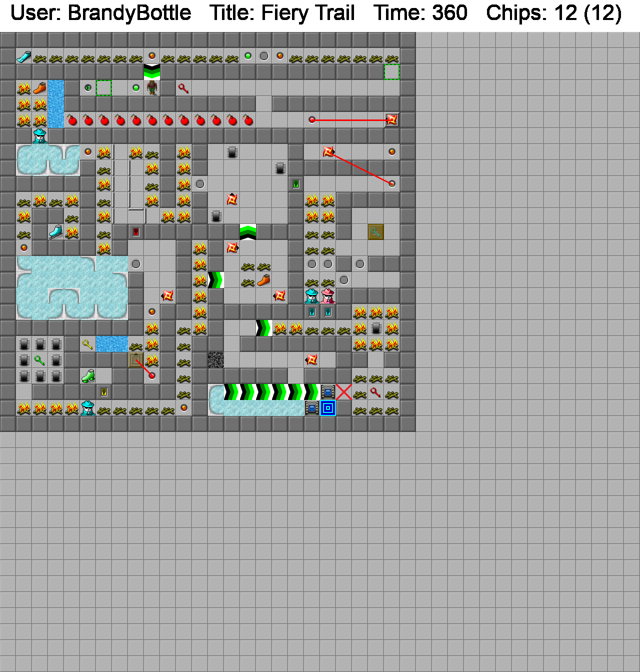The height and width of the screenshot is (672, 640).
Task: Select the cyan thief beside the pink one
Action: coord(312,296)
